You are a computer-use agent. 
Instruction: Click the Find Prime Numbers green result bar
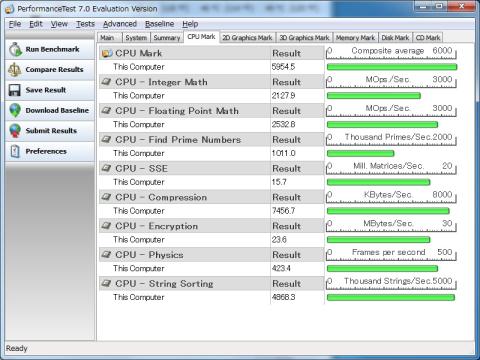coord(360,153)
